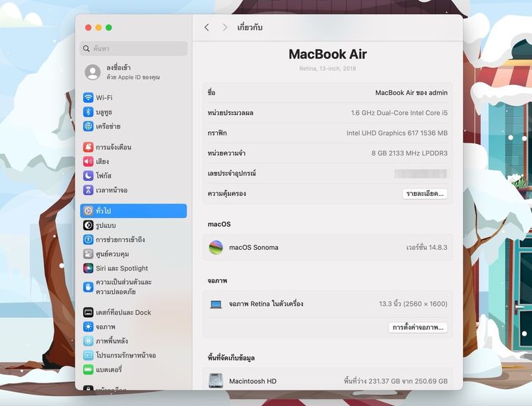The height and width of the screenshot is (406, 532).
Task: Select the Focus (โฟกัส) moon icon
Action: point(88,175)
